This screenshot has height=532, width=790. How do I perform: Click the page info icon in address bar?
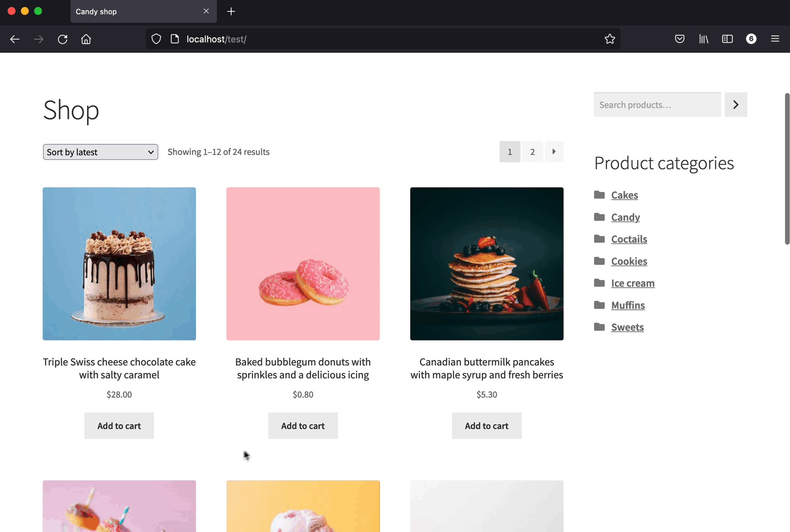tap(175, 39)
